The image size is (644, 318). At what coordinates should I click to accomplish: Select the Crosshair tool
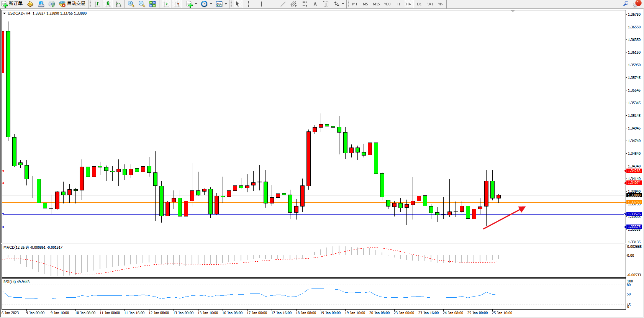(249, 4)
